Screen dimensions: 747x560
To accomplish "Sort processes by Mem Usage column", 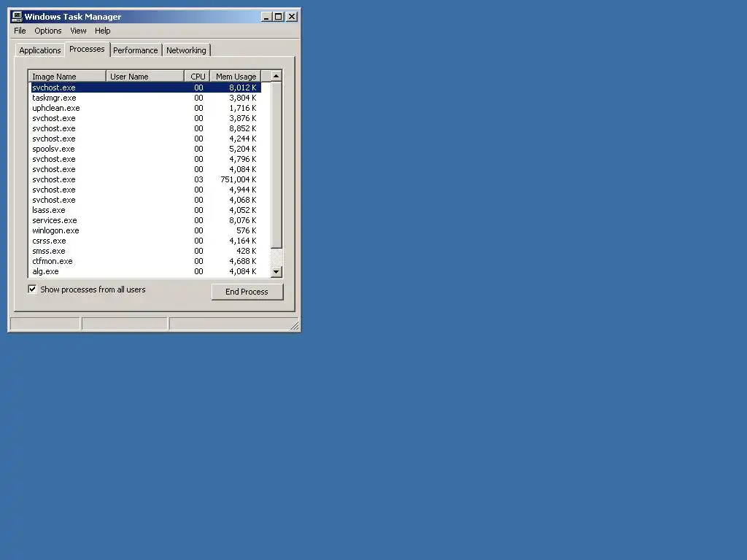I will click(236, 76).
